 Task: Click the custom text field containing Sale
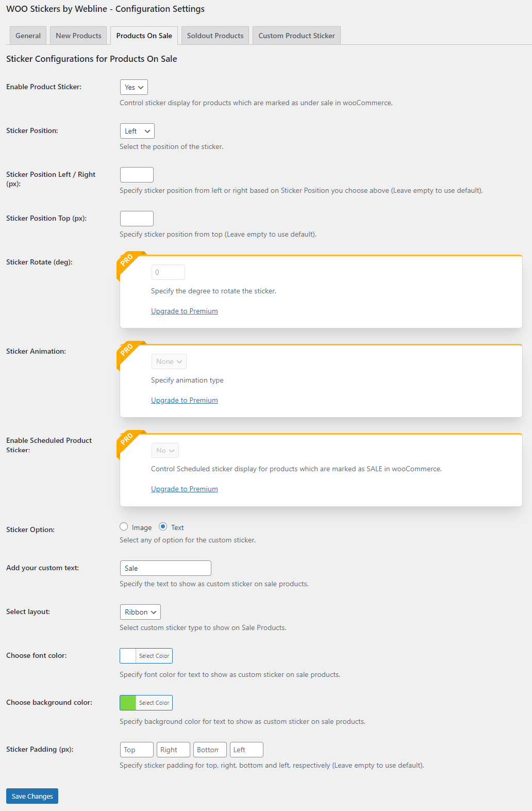(x=165, y=568)
